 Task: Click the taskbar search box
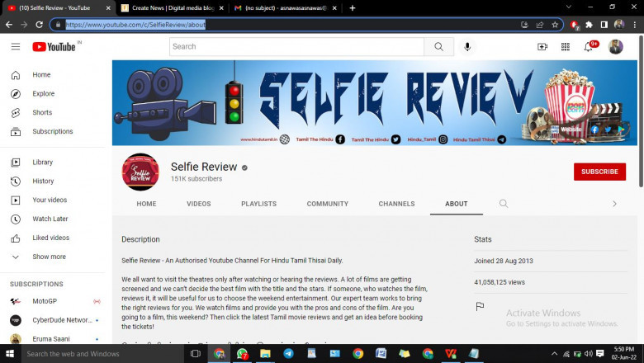click(x=102, y=354)
